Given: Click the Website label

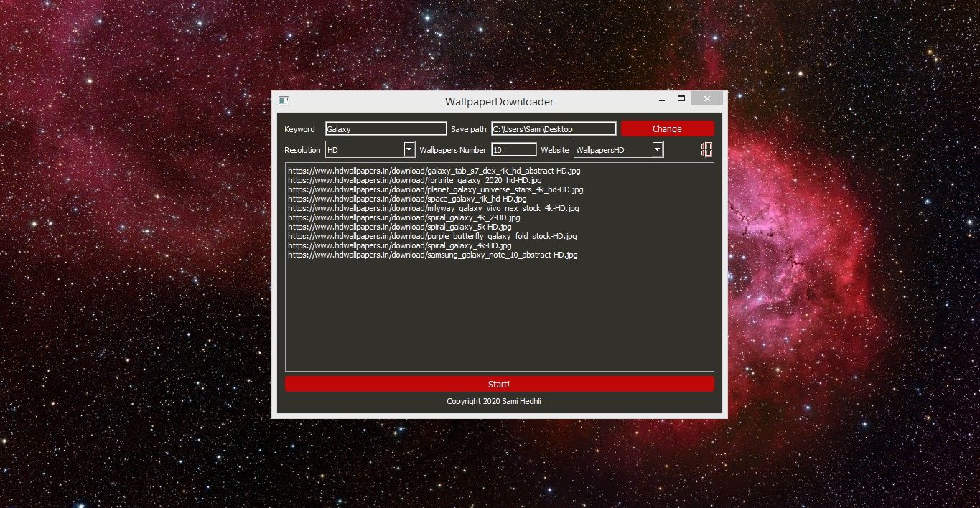Looking at the screenshot, I should tap(555, 150).
